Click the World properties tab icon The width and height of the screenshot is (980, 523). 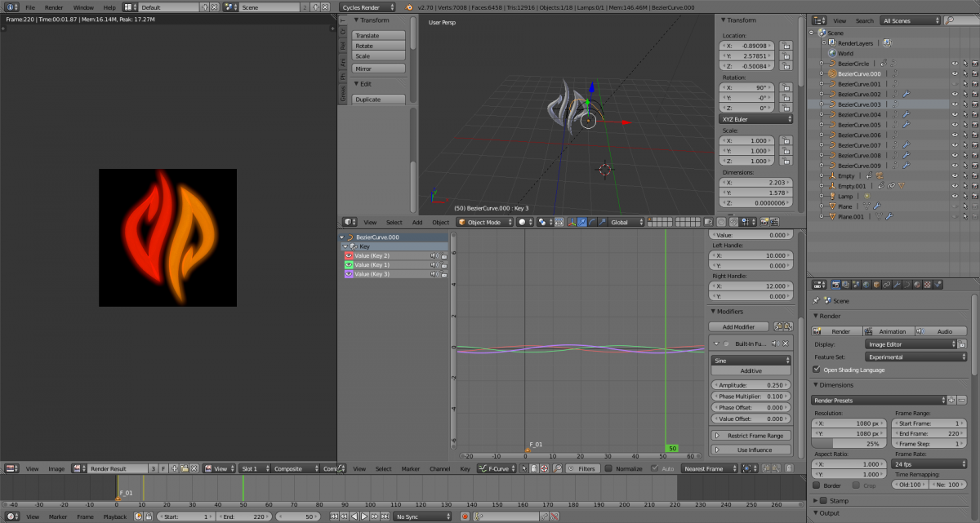(866, 285)
